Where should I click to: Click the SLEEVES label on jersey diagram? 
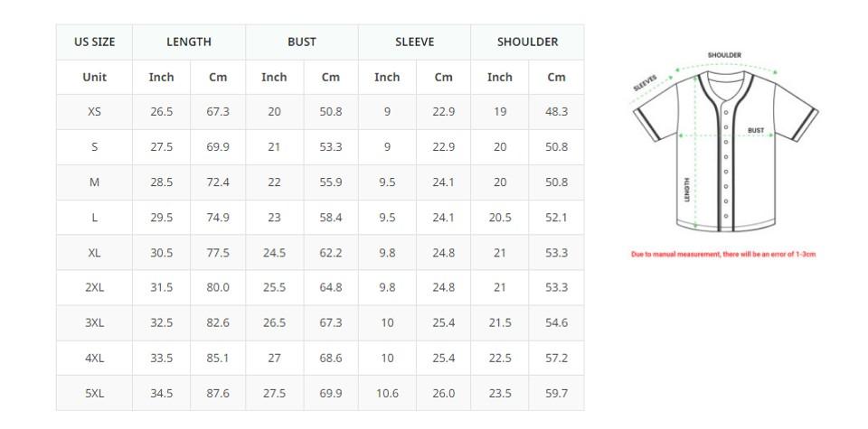tap(645, 82)
